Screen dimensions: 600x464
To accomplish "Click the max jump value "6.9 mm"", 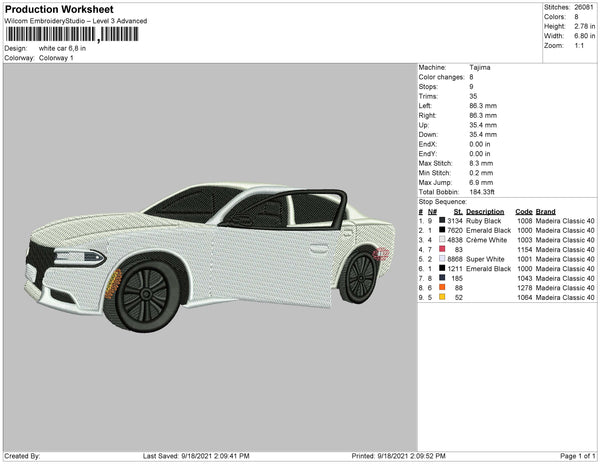I will tap(481, 182).
